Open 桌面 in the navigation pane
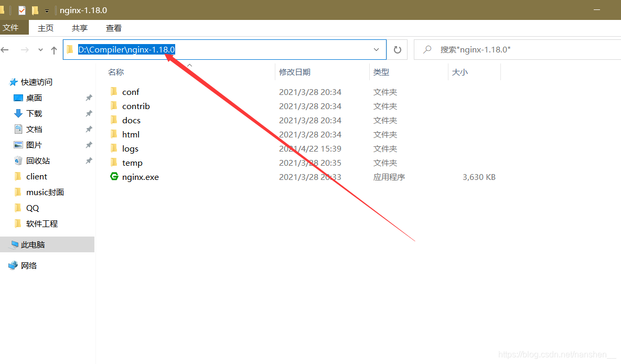Screen dimensions: 621x364 (x=34, y=98)
